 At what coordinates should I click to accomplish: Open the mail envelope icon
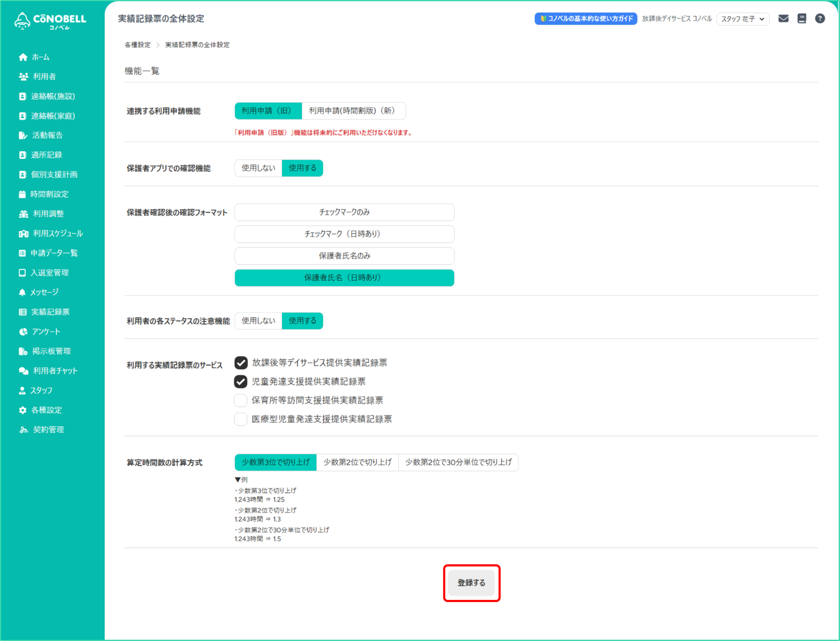(x=783, y=18)
